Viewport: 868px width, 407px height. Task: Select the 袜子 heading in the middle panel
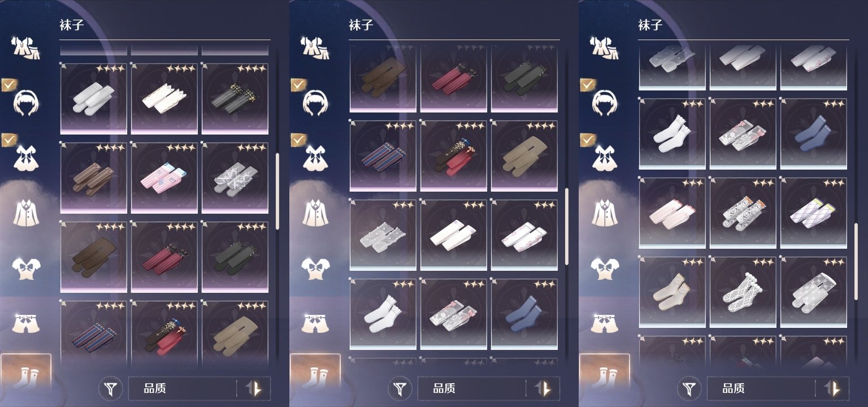(x=361, y=25)
